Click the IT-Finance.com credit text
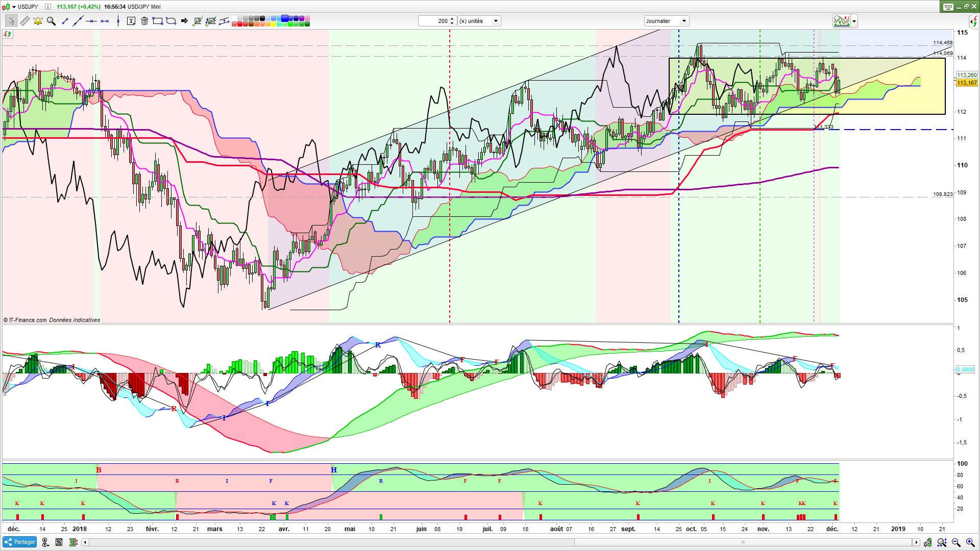Viewport: 980px width, 551px height. pos(28,320)
